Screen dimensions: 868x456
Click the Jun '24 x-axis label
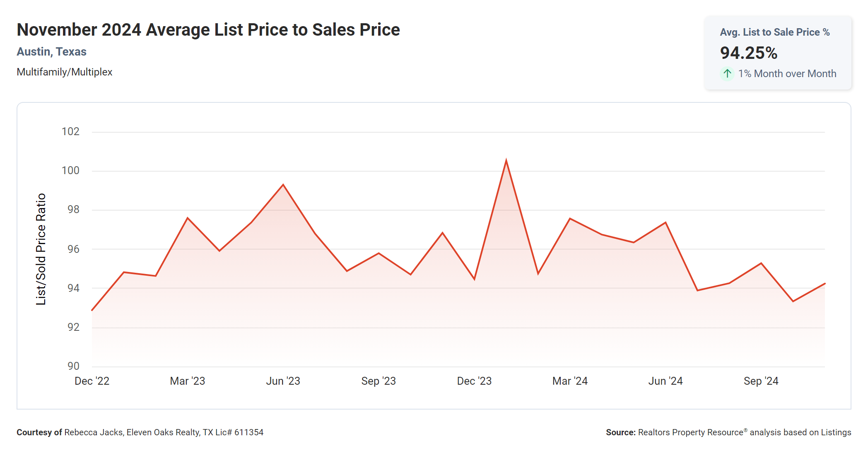665,381
